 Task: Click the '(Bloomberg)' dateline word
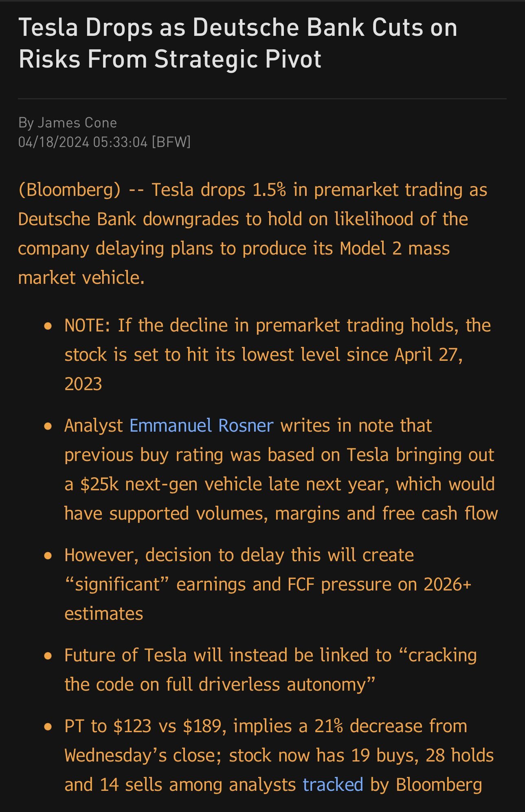click(69, 190)
